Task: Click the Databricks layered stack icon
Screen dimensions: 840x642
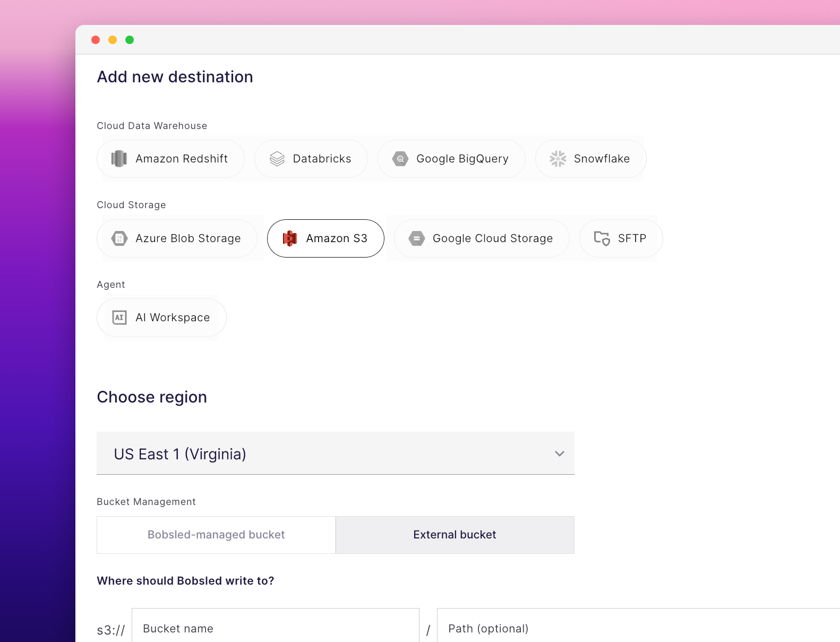Action: coord(277,159)
